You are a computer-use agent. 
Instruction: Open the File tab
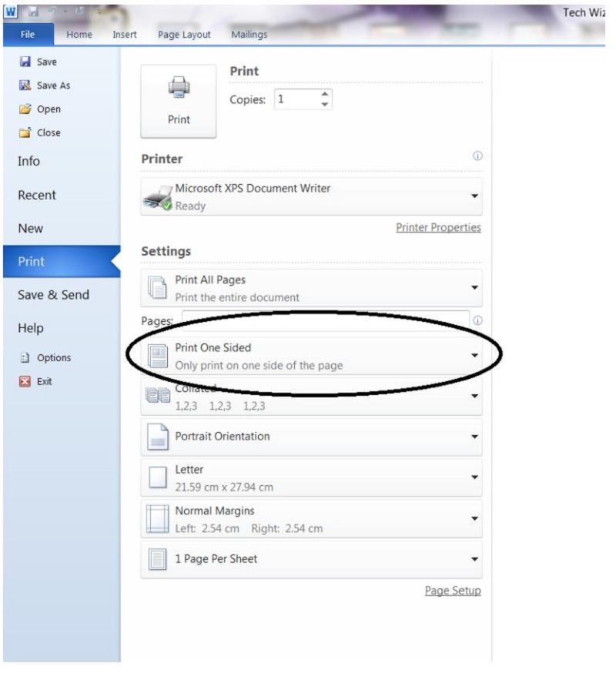click(x=28, y=35)
